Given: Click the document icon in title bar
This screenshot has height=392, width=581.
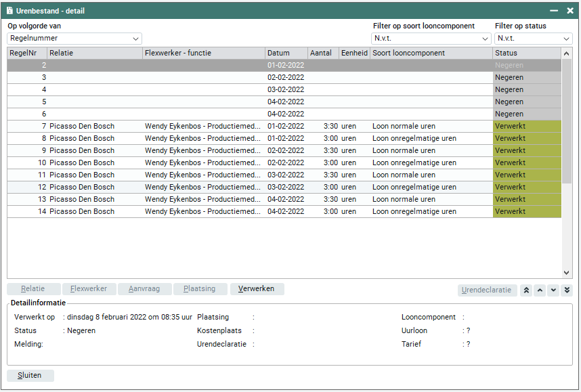Looking at the screenshot, I should [x=9, y=11].
